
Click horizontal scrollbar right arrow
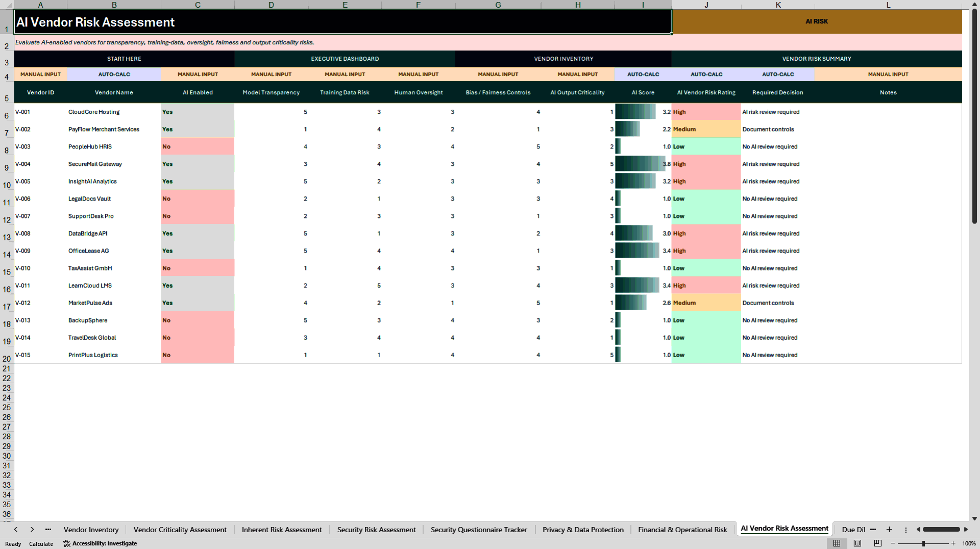pos(966,530)
